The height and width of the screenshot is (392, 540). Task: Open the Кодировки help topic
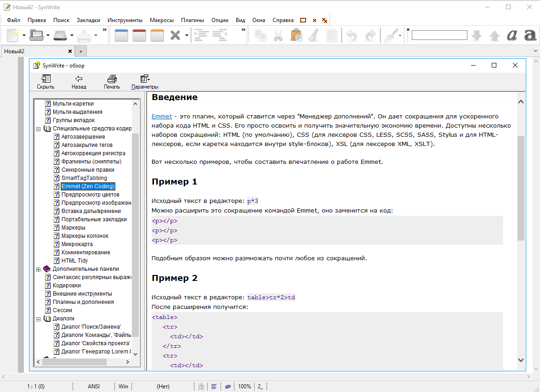click(x=67, y=286)
